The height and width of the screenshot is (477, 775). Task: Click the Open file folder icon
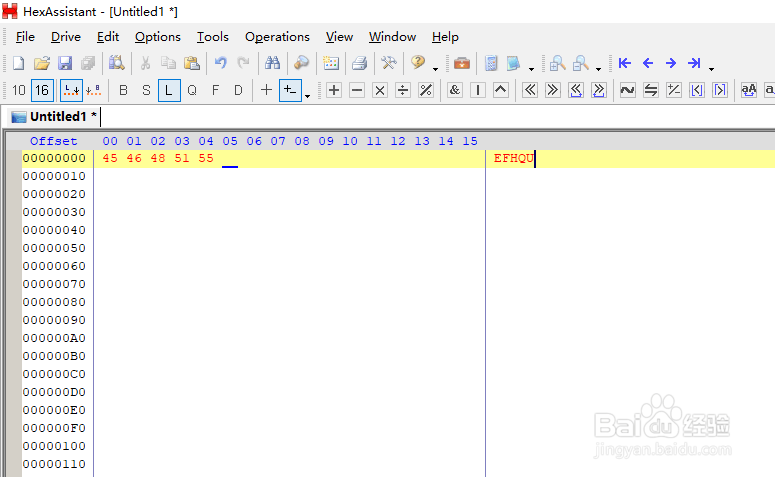pos(42,63)
